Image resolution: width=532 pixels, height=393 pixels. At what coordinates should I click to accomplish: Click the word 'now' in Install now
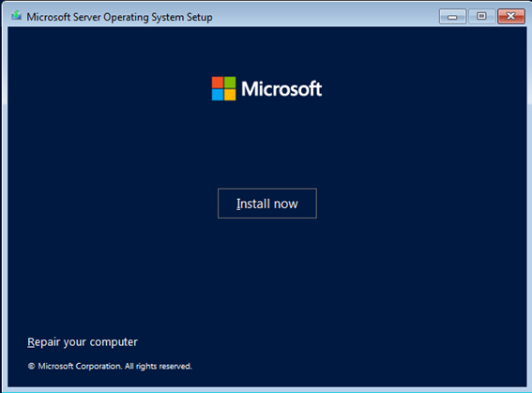click(285, 204)
